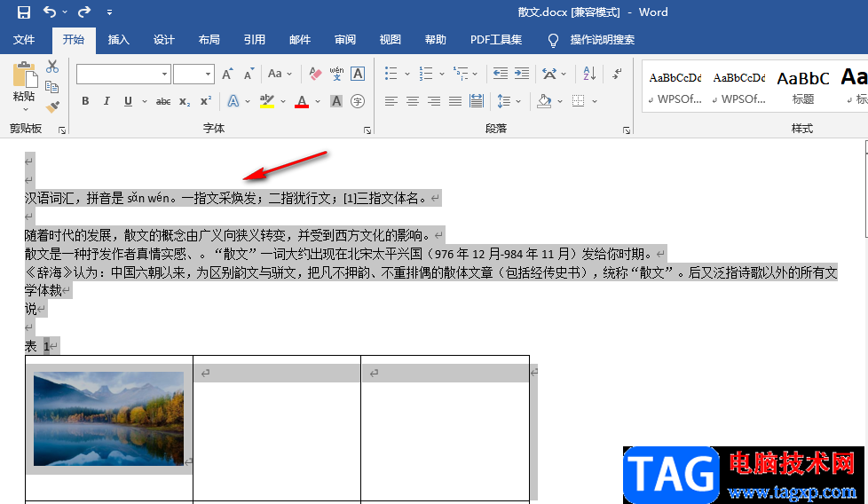The height and width of the screenshot is (504, 868).
Task: Open the 段落 dialog launcher
Action: [626, 130]
